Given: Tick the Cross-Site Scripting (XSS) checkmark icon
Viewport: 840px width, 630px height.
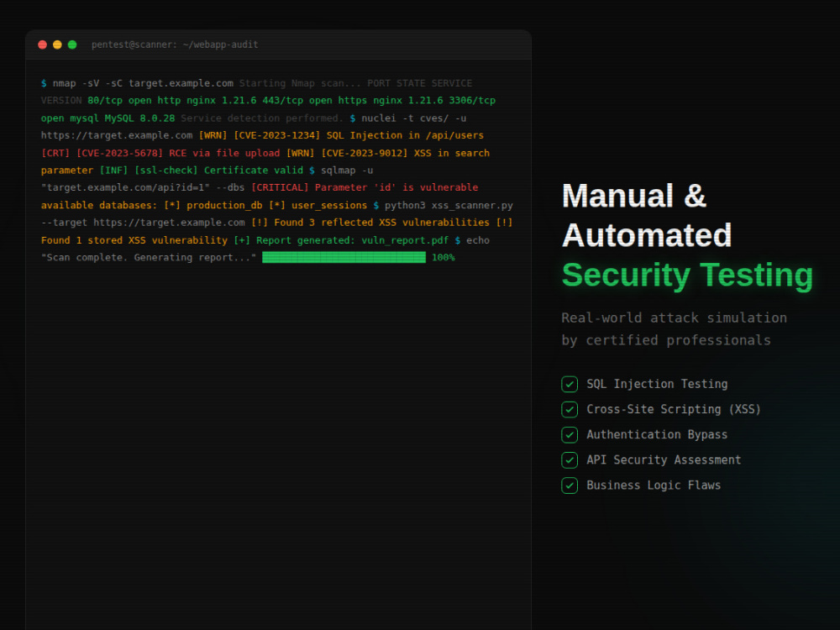Looking at the screenshot, I should [570, 409].
